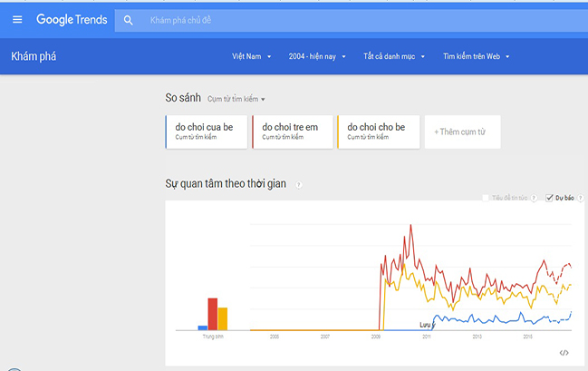Enable the Tiêu đề tin tức checkbox
The height and width of the screenshot is (371, 588).
tap(486, 198)
